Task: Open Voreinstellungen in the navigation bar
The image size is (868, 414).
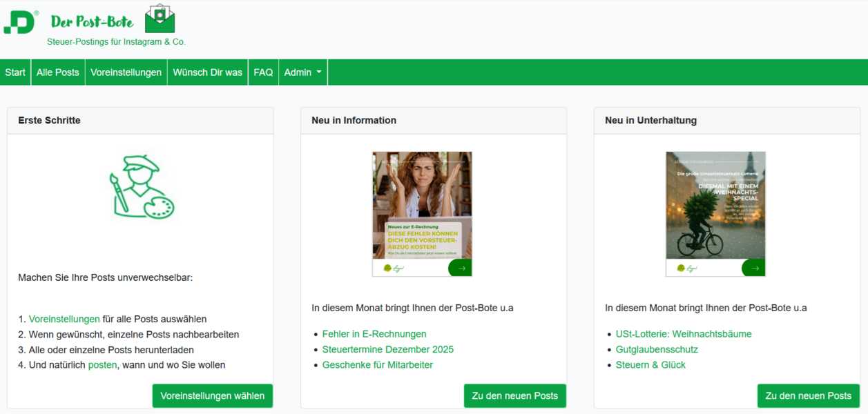Action: tap(126, 72)
